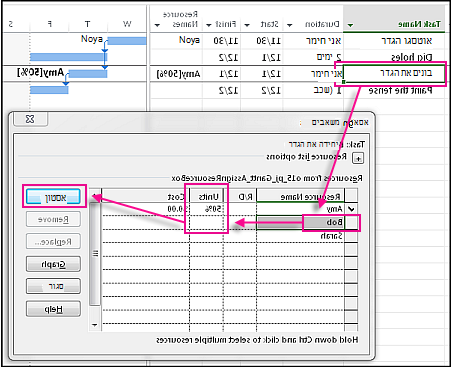Click the highlighted Assign button in the dialog
The width and height of the screenshot is (451, 369).
54,197
